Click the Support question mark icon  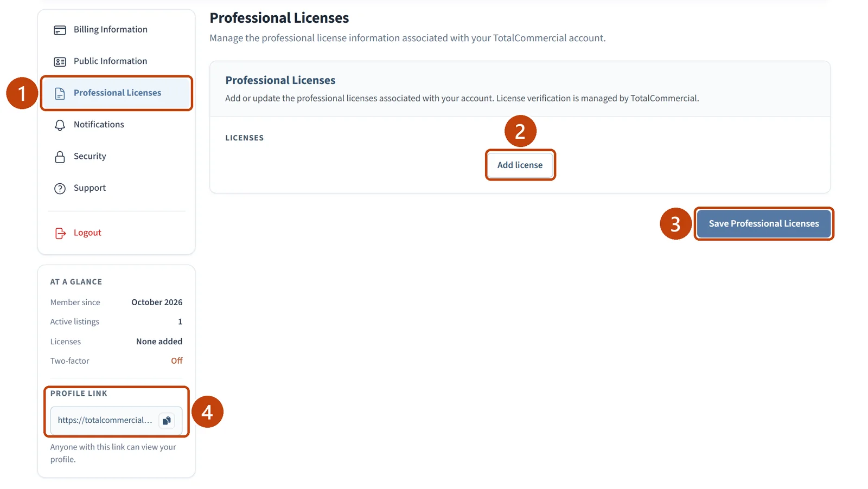60,189
